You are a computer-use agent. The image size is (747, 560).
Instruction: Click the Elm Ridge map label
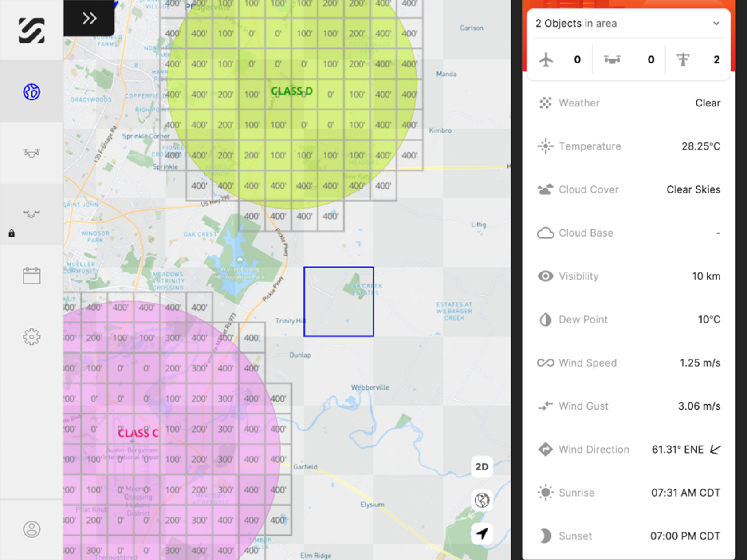coord(315,556)
